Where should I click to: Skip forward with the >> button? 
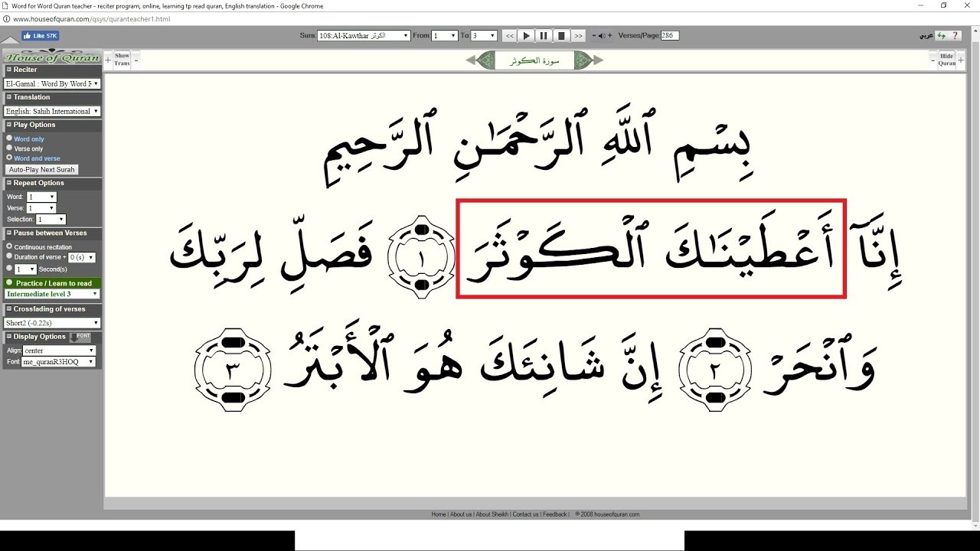(579, 36)
